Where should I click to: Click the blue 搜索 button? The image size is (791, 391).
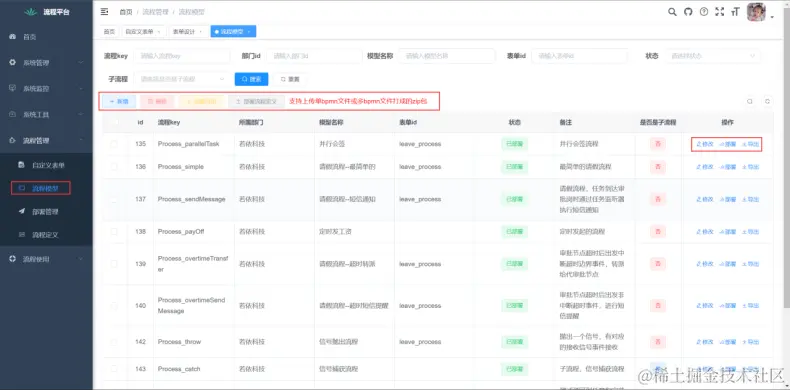point(251,79)
